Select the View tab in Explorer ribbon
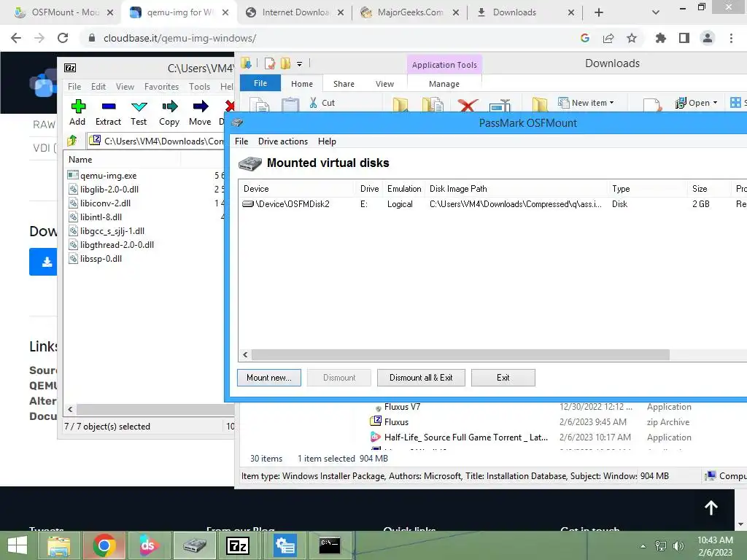747x560 pixels. 384,84
